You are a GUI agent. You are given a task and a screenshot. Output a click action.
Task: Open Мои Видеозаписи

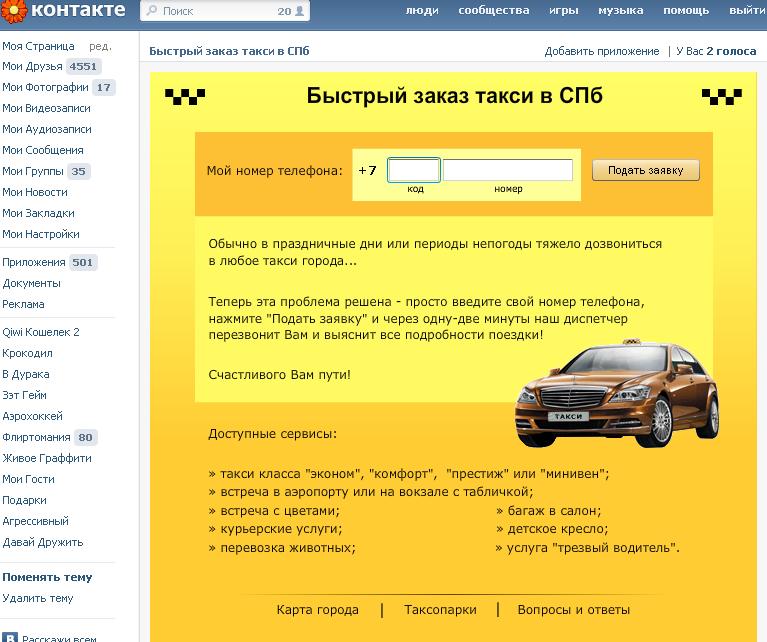coord(46,108)
